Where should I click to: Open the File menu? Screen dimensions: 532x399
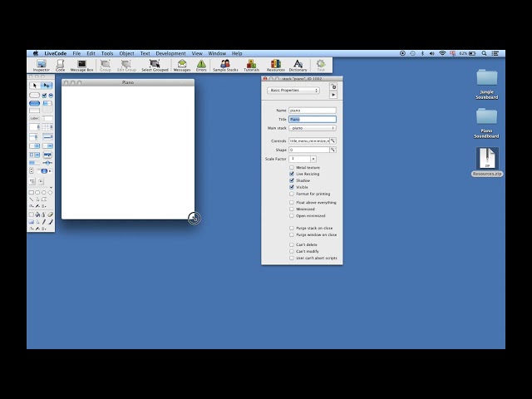pyautogui.click(x=76, y=53)
